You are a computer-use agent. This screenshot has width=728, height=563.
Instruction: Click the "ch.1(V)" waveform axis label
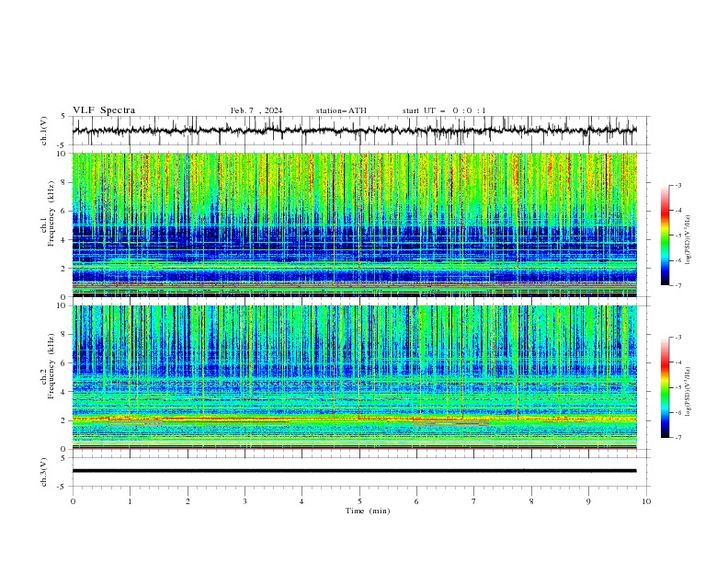[x=44, y=131]
